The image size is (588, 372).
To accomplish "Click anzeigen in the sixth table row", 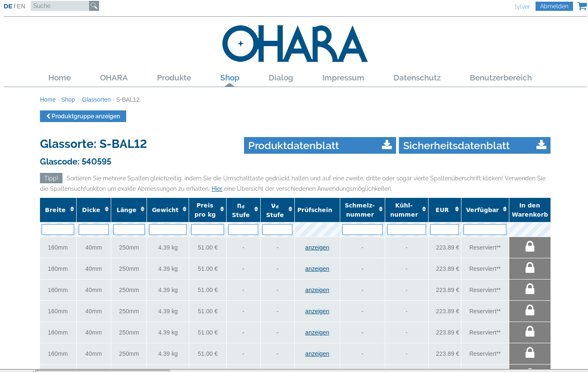I will [x=317, y=354].
